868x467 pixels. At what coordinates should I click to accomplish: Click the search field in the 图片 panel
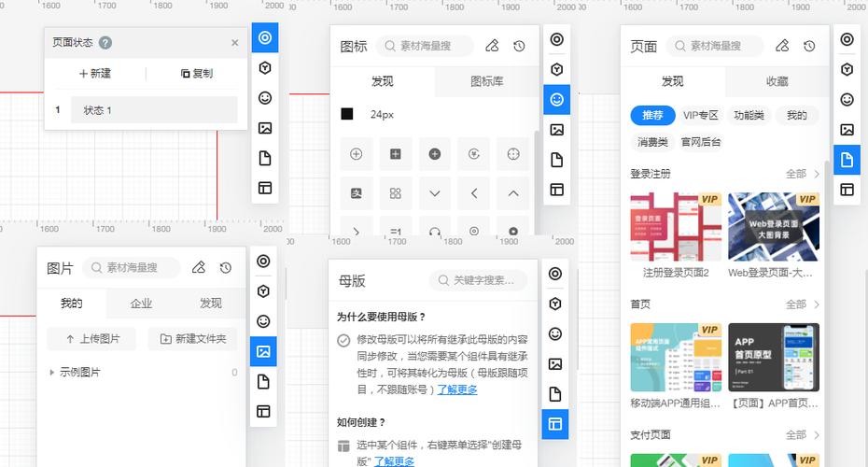132,267
